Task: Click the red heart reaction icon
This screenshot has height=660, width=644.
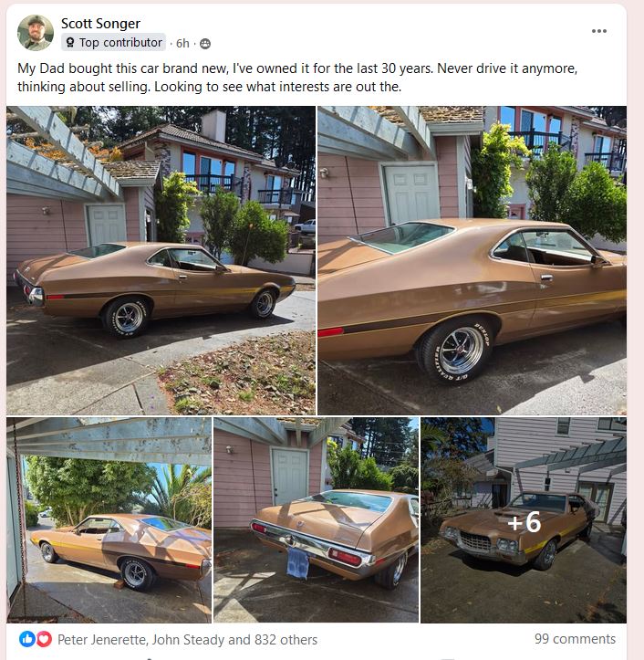Action: click(44, 639)
